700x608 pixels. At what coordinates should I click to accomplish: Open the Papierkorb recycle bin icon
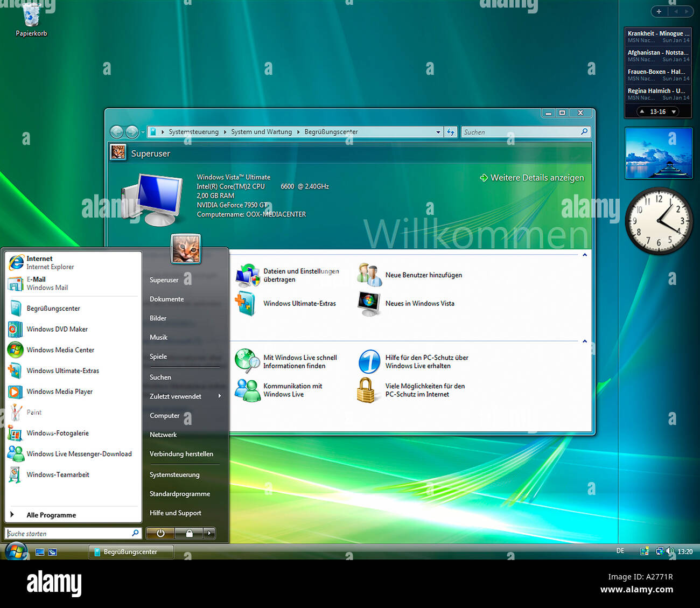coord(31,20)
